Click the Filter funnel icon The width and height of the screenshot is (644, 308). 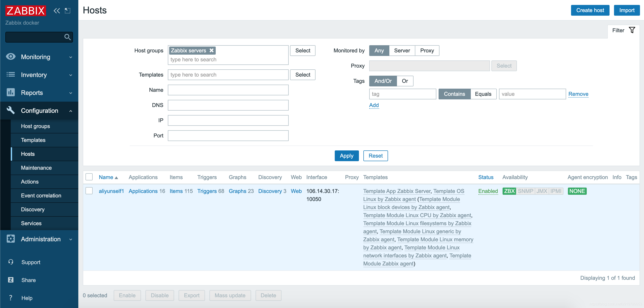click(x=632, y=30)
